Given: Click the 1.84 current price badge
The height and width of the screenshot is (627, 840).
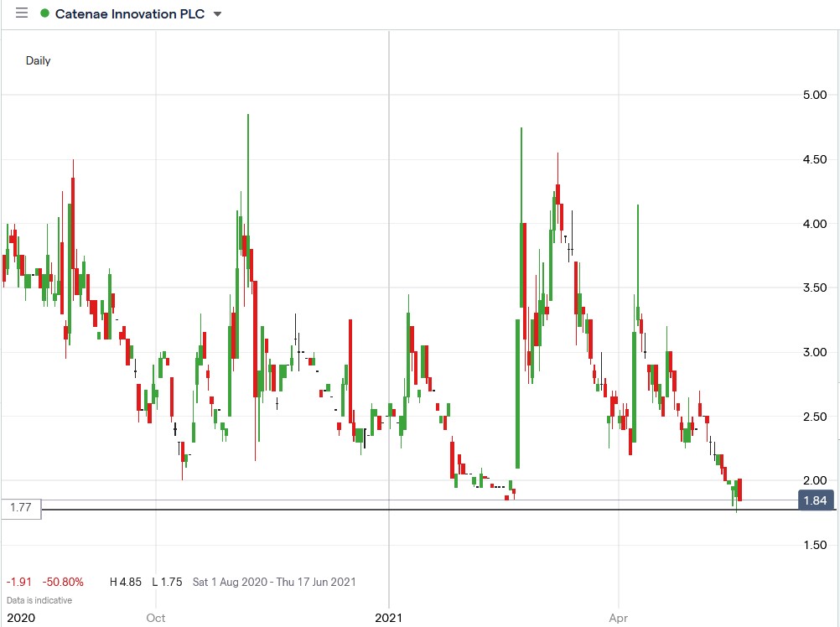Looking at the screenshot, I should 817,500.
